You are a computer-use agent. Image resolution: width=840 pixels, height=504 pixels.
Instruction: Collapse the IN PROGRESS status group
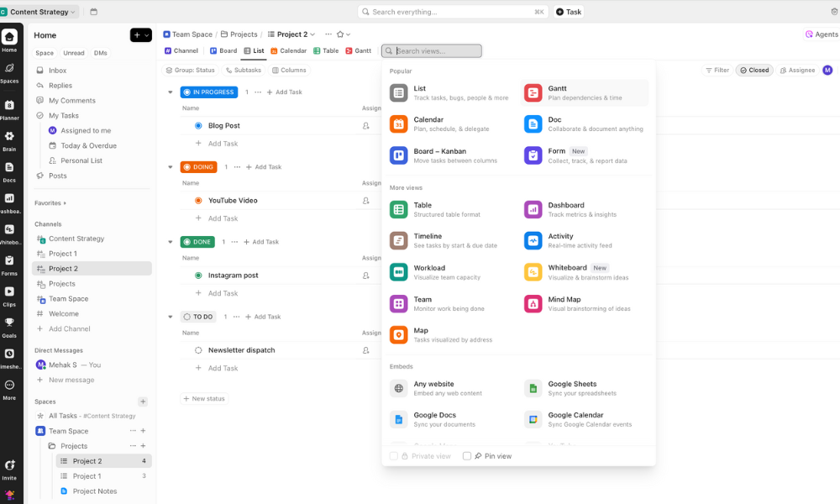[171, 92]
